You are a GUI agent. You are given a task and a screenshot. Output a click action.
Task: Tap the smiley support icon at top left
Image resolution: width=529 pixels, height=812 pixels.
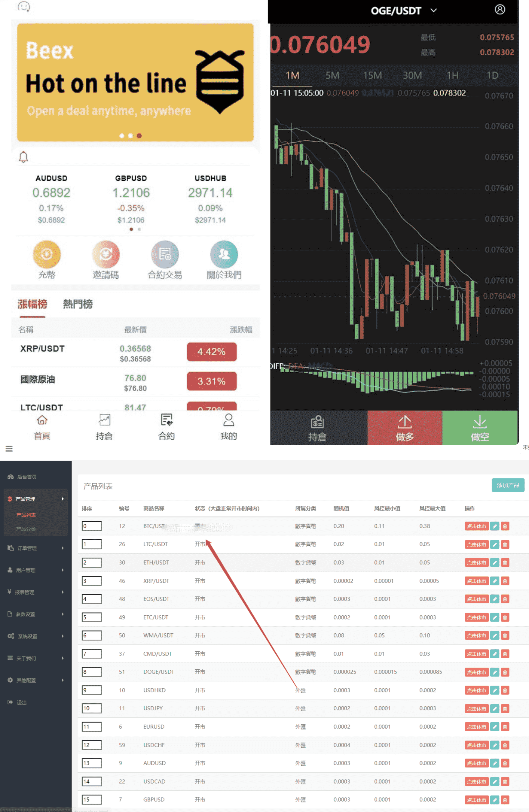(24, 6)
